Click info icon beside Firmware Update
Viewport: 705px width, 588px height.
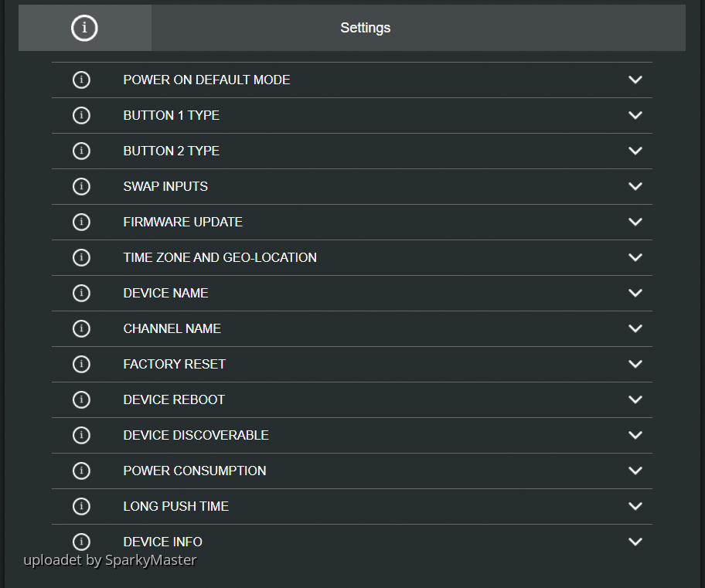pos(81,222)
